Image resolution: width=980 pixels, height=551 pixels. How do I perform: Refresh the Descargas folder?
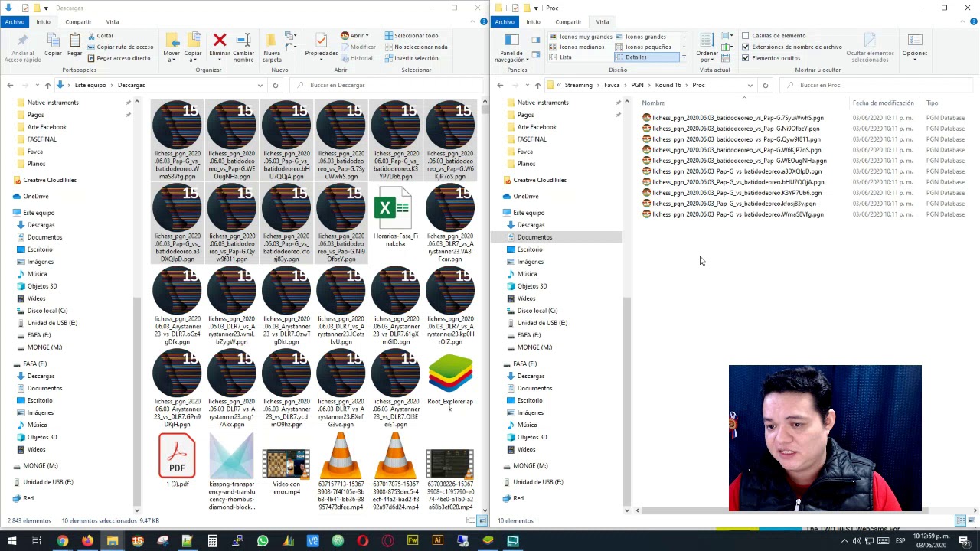click(x=275, y=85)
